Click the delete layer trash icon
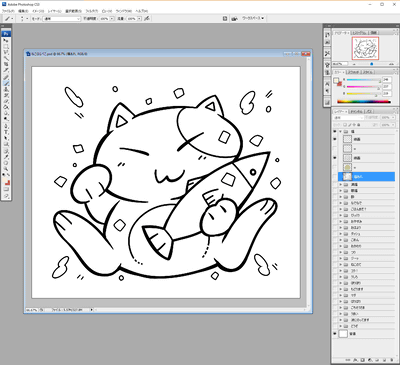Image resolution: width=400 pixels, height=365 pixels. (x=392, y=360)
